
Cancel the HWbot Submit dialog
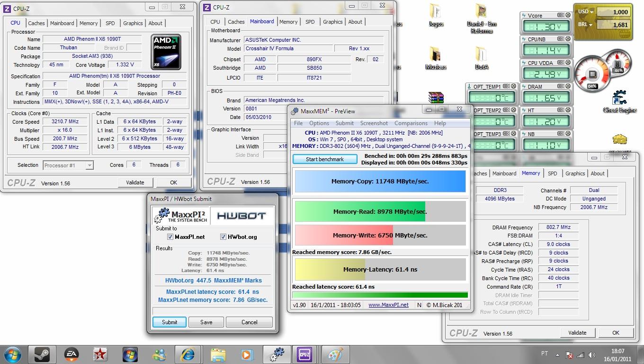coord(250,322)
